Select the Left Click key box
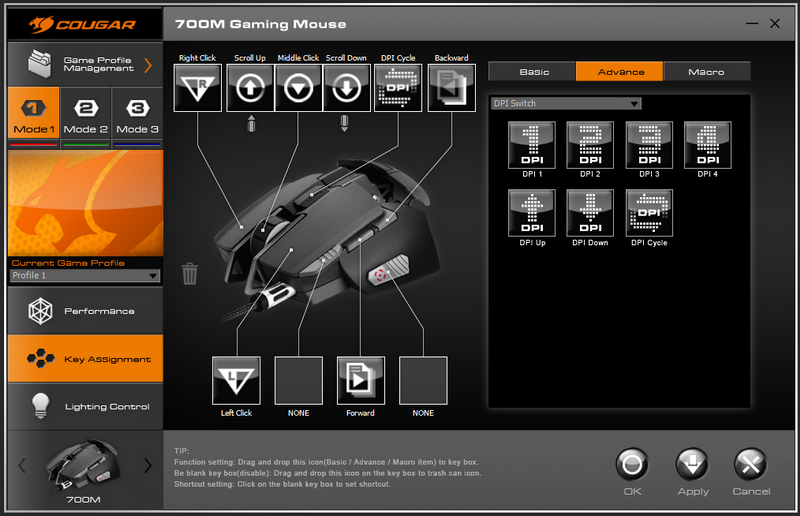Image resolution: width=800 pixels, height=516 pixels. tap(236, 380)
